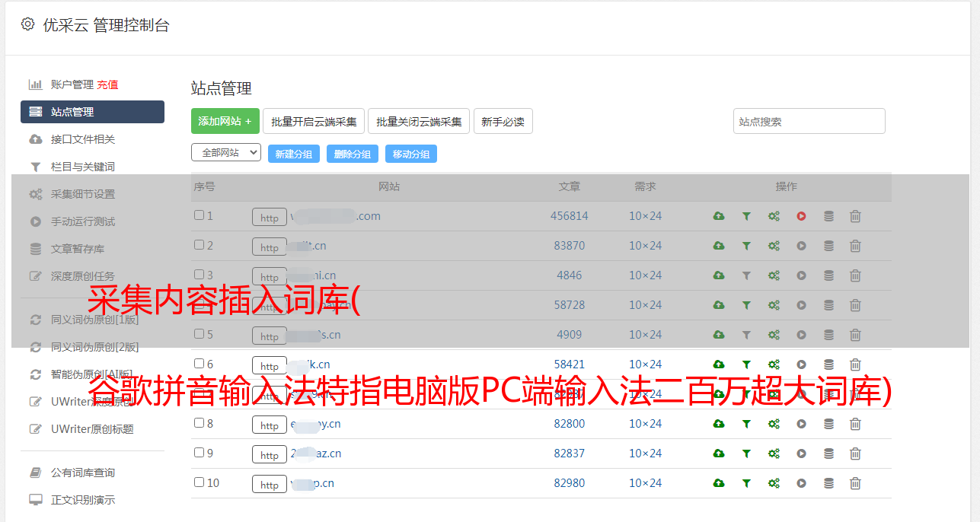Click the http button in row 1
This screenshot has height=522, width=980.
[x=270, y=218]
